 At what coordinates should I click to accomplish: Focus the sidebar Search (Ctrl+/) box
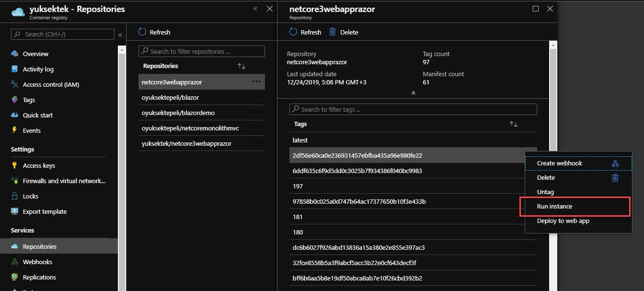pyautogui.click(x=63, y=35)
